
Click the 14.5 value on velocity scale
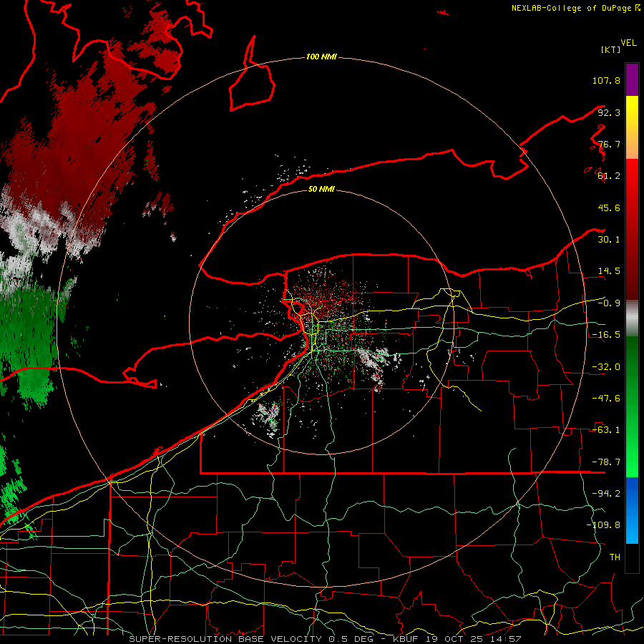(609, 271)
